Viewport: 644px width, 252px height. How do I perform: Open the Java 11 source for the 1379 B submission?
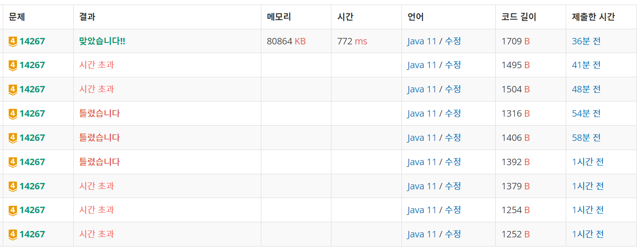click(x=422, y=186)
